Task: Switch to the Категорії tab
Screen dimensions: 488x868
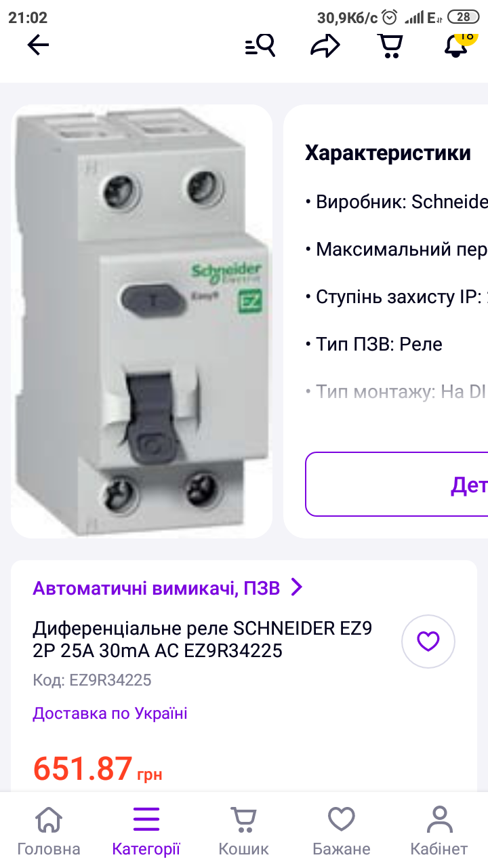Action: (x=146, y=831)
